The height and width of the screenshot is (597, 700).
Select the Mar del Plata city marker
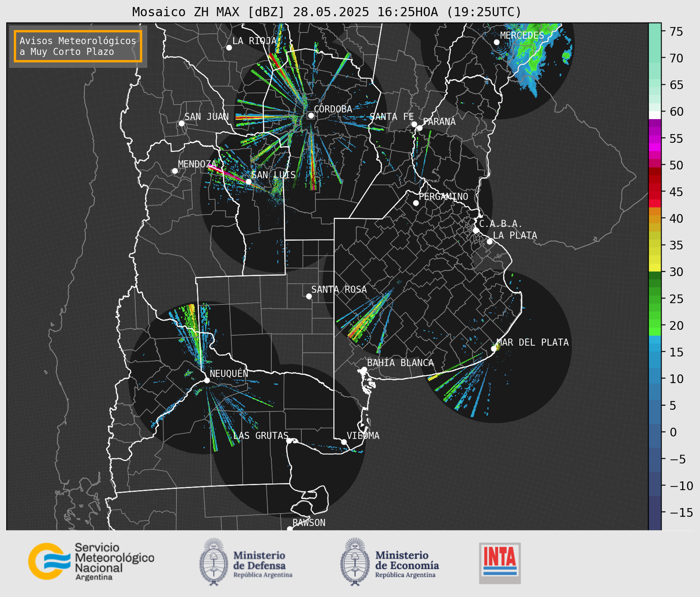(494, 349)
